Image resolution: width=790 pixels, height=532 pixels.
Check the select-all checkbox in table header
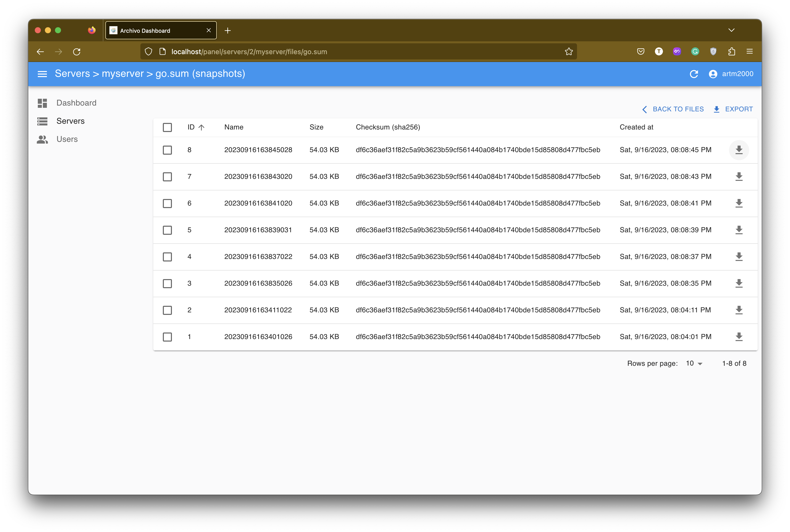(167, 127)
